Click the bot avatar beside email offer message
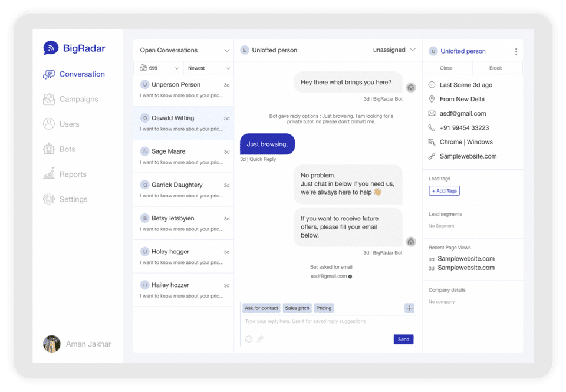Image resolution: width=566 pixels, height=392 pixels. click(411, 242)
